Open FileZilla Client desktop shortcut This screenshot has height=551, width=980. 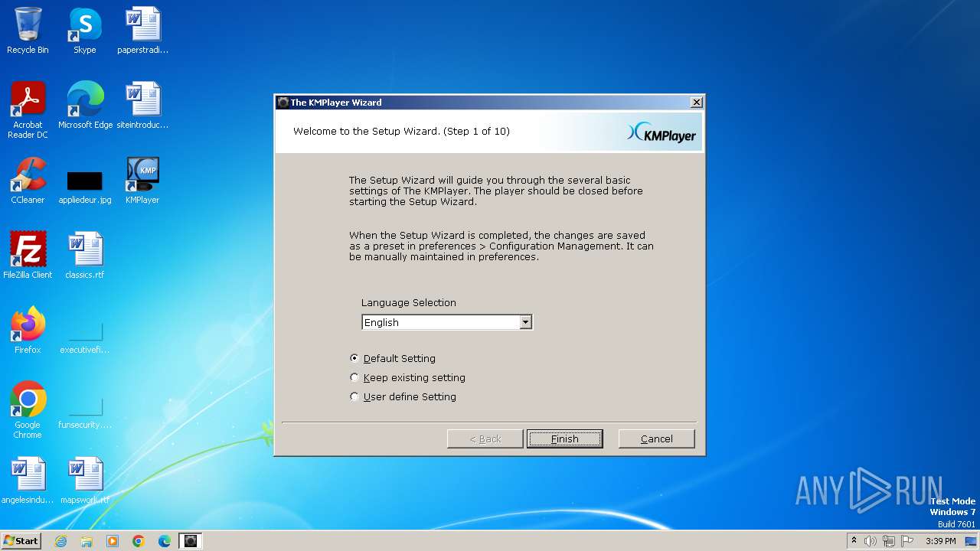point(28,256)
